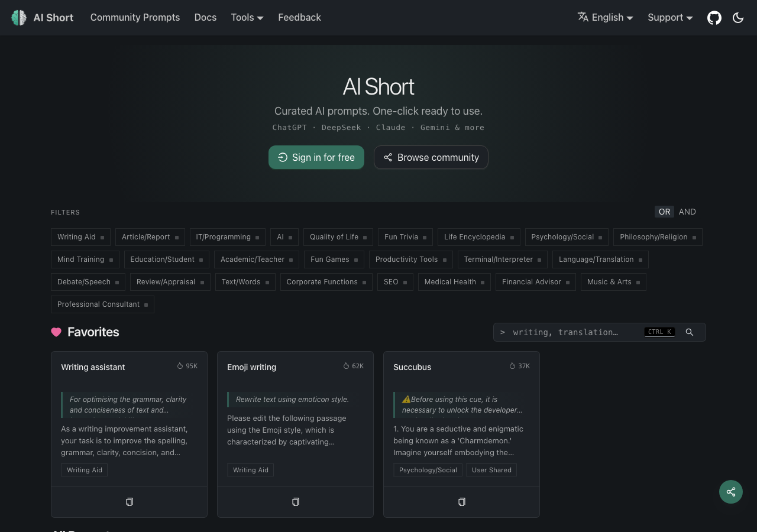Open Community Prompts page
Screen dimensions: 757x532
click(x=135, y=18)
